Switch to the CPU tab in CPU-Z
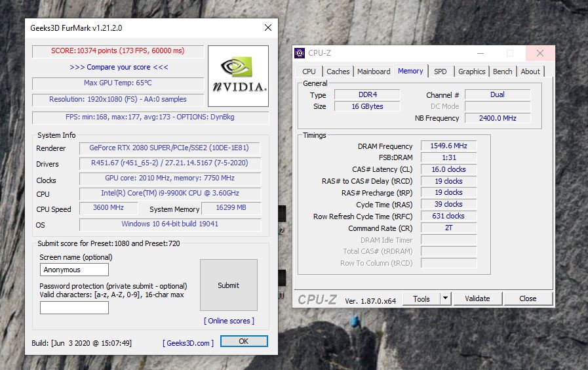Image resolution: width=588 pixels, height=370 pixels. (x=309, y=72)
